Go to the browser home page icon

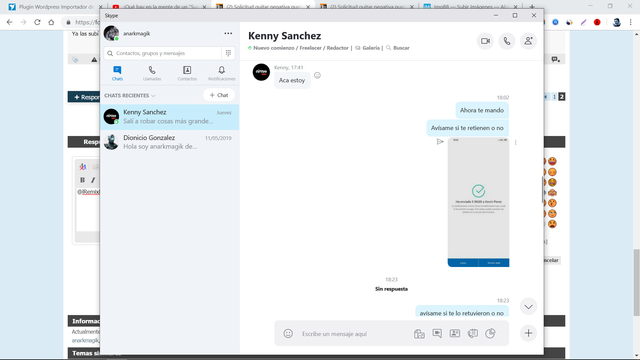(x=51, y=22)
